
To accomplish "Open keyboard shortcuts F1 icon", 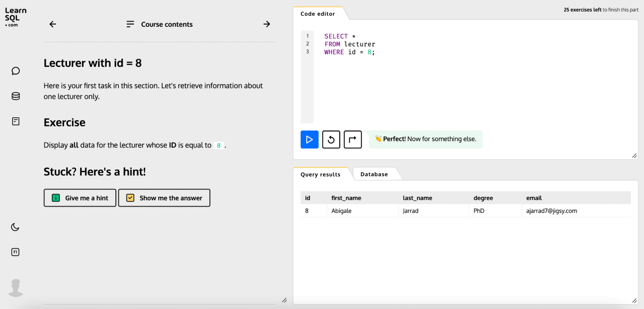I will [15, 252].
